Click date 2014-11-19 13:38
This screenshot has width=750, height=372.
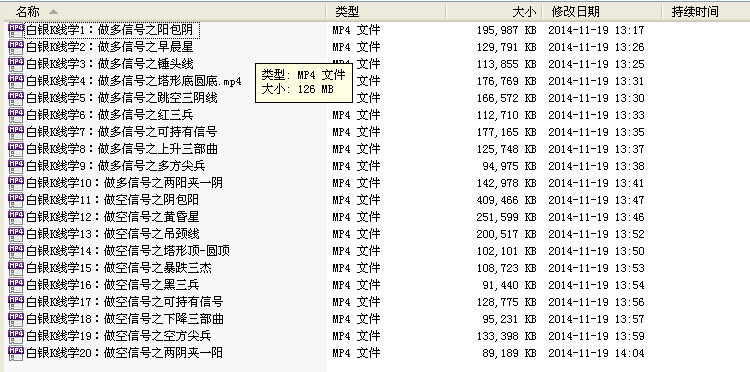click(x=596, y=166)
